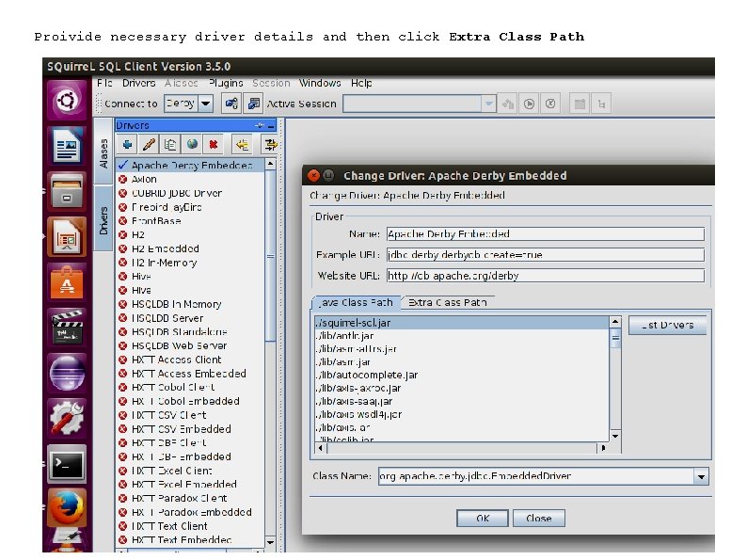Open the Plugins menu
747x560 pixels.
pyautogui.click(x=226, y=83)
